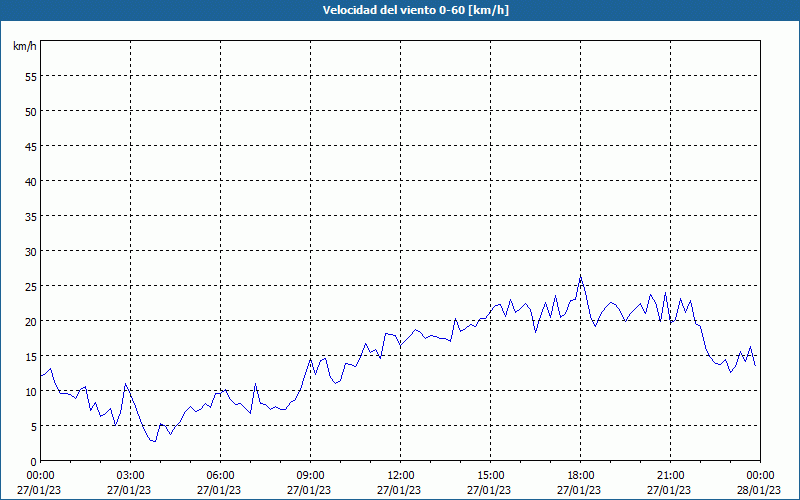The image size is (800, 500).
Task: Click the '12:00' time label on the x-axis
Action: coord(401,476)
